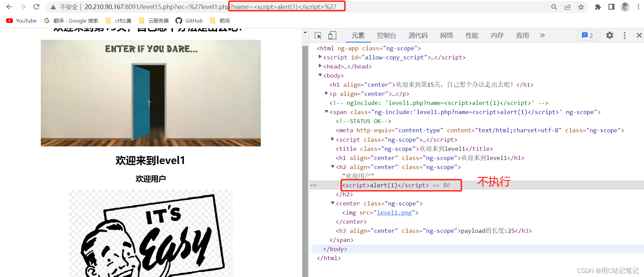Click the insecure site warning icon
Viewport: 644px width, 277px height.
tap(53, 7)
